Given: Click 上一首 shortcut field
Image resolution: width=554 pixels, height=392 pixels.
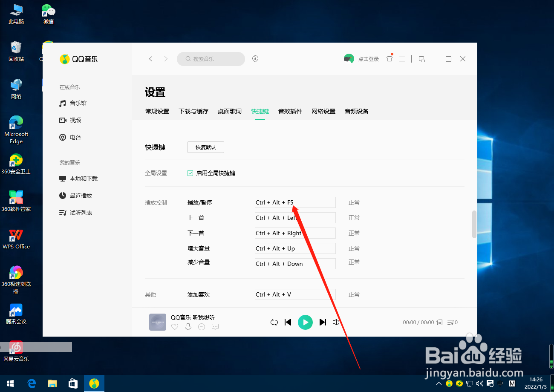Looking at the screenshot, I should (295, 218).
